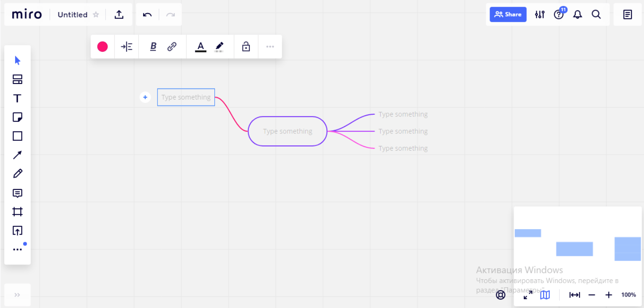Select the Frame tool
The height and width of the screenshot is (308, 644).
pyautogui.click(x=17, y=212)
